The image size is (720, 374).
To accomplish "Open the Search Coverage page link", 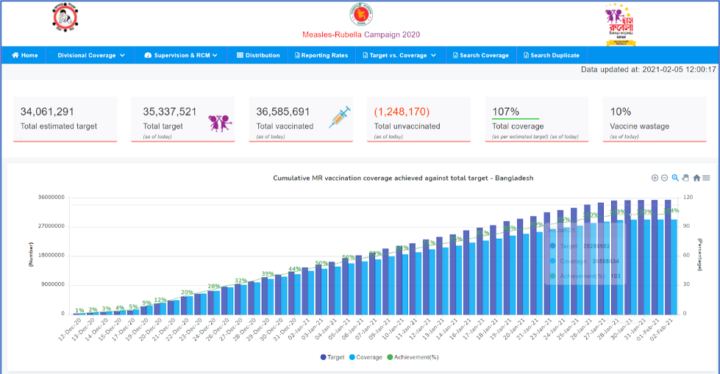I will pyautogui.click(x=481, y=55).
